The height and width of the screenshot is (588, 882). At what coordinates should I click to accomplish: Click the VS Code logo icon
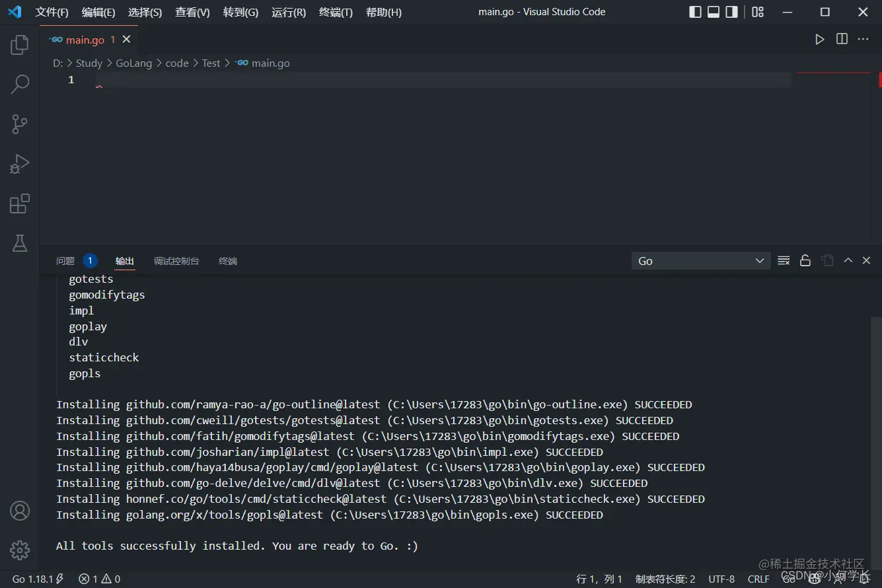(x=15, y=12)
